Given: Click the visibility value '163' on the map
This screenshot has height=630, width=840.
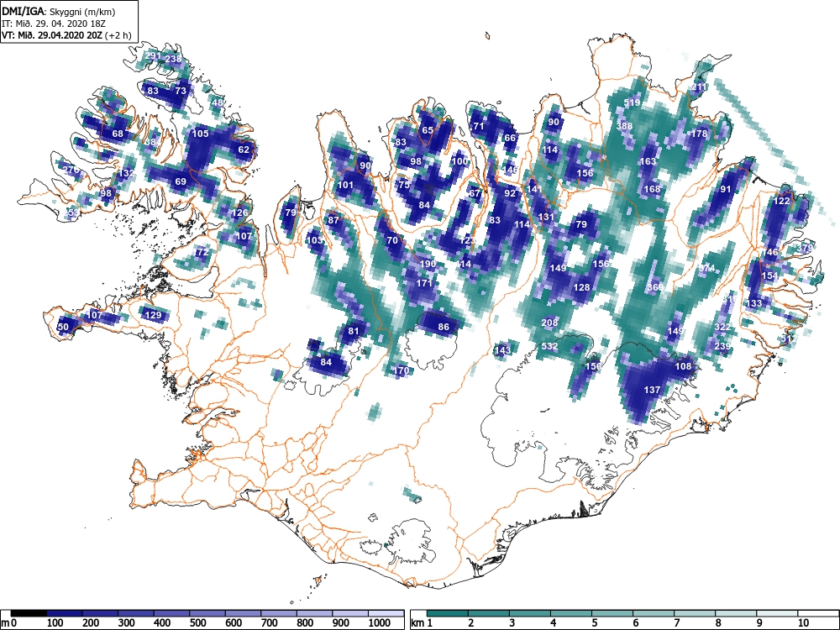Looking at the screenshot, I should [648, 161].
